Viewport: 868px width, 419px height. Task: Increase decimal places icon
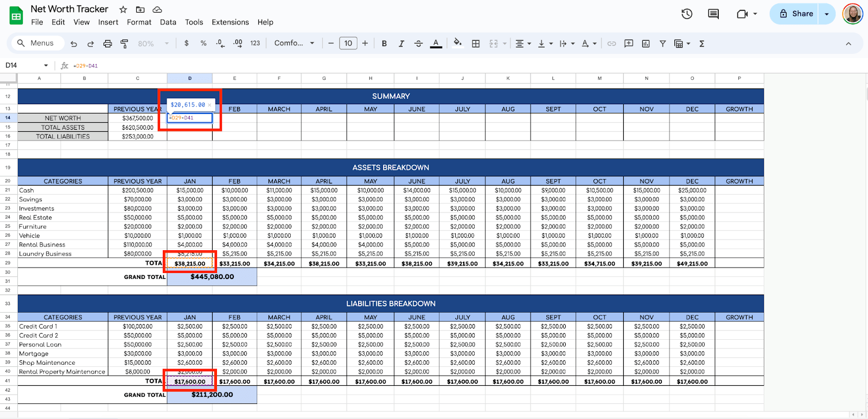pyautogui.click(x=238, y=43)
